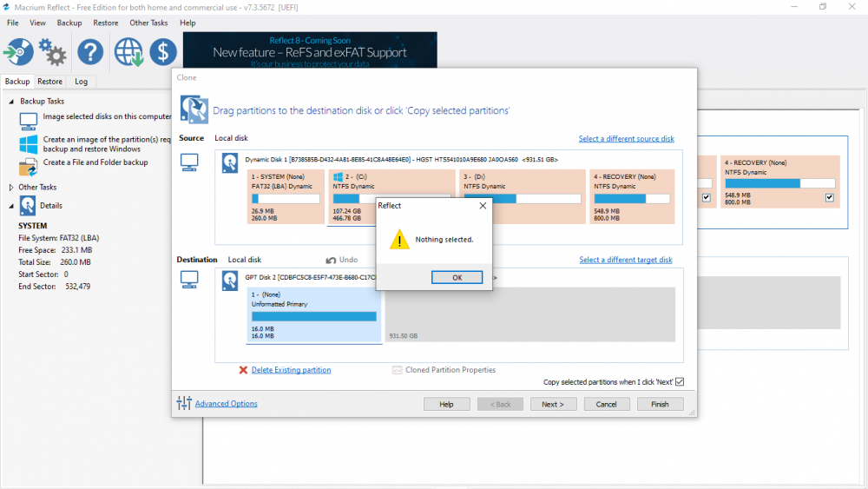The image size is (868, 489).
Task: Select the 931.50 GB unallocated destination space
Action: coord(530,314)
